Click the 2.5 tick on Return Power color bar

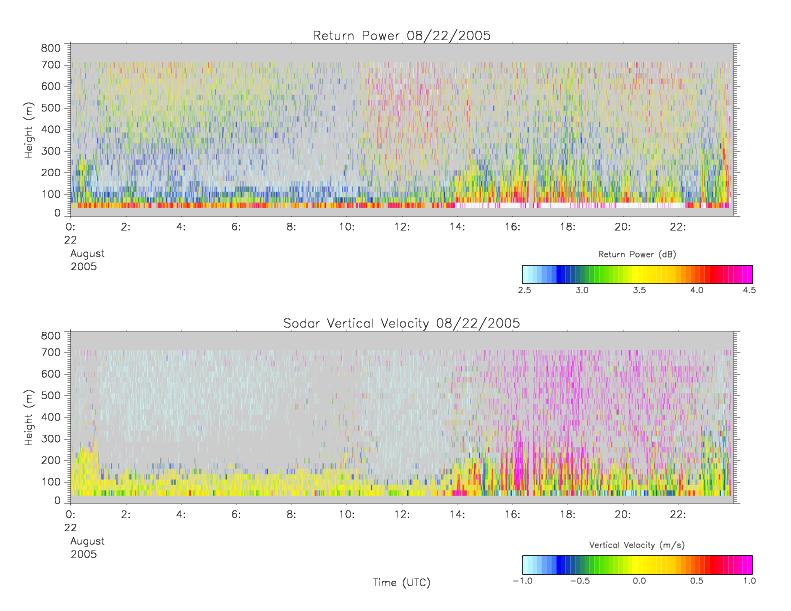524,290
